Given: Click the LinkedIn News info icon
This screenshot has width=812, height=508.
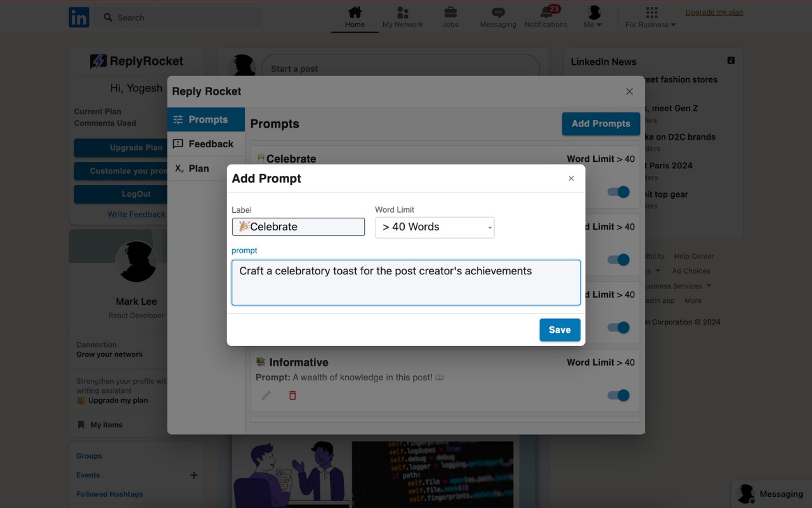Looking at the screenshot, I should point(731,61).
